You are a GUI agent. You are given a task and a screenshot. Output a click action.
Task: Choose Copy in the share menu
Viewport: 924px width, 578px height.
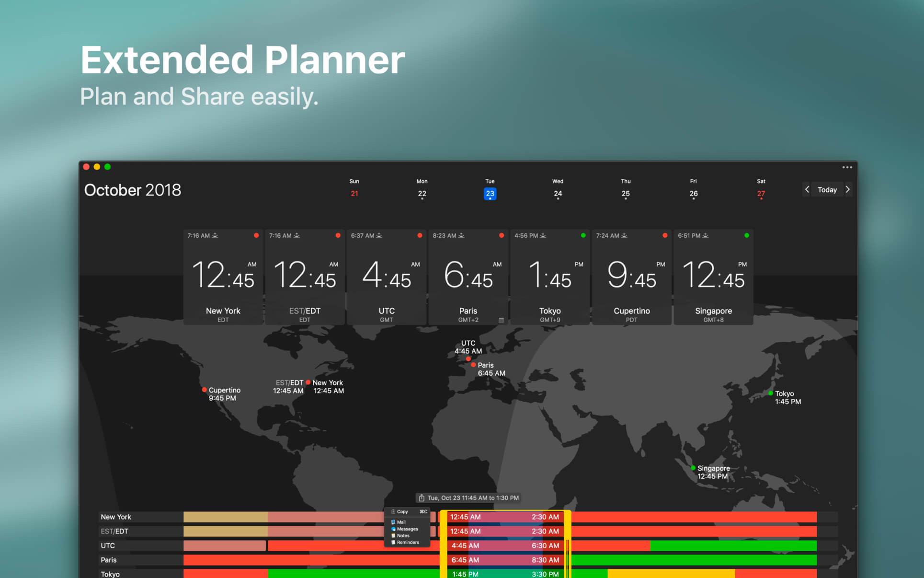tap(402, 512)
